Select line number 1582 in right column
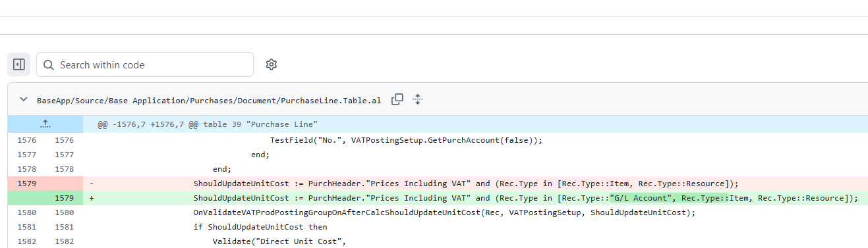868x248 pixels. click(64, 241)
